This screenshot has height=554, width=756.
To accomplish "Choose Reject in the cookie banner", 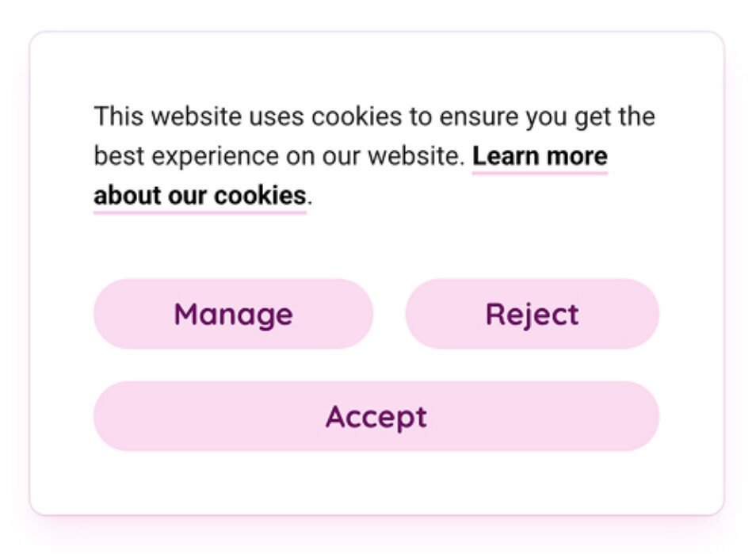I will 532,314.
